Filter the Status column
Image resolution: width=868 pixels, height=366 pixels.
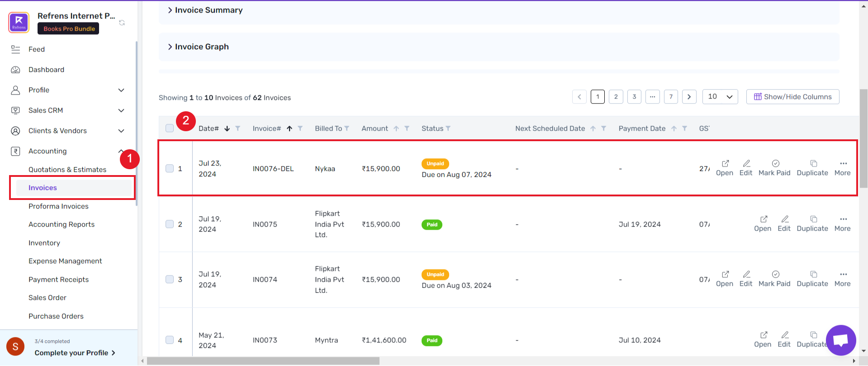pyautogui.click(x=448, y=128)
